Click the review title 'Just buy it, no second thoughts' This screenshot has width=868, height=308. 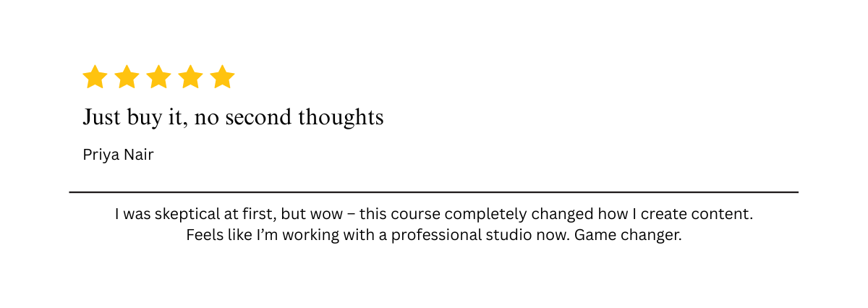pyautogui.click(x=233, y=117)
